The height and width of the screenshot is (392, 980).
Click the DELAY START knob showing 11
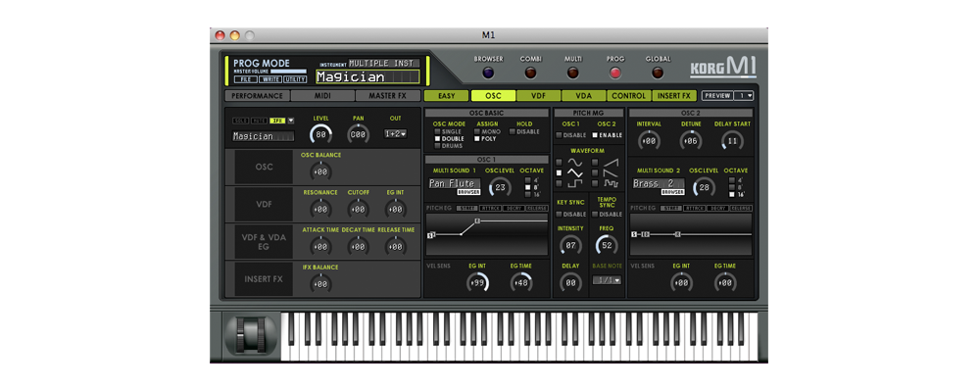tap(732, 141)
